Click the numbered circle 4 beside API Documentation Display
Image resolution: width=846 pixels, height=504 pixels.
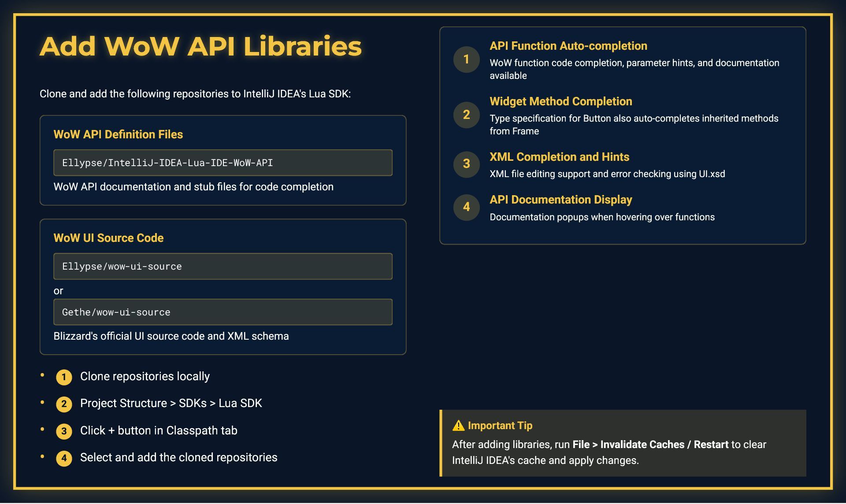[x=466, y=207]
